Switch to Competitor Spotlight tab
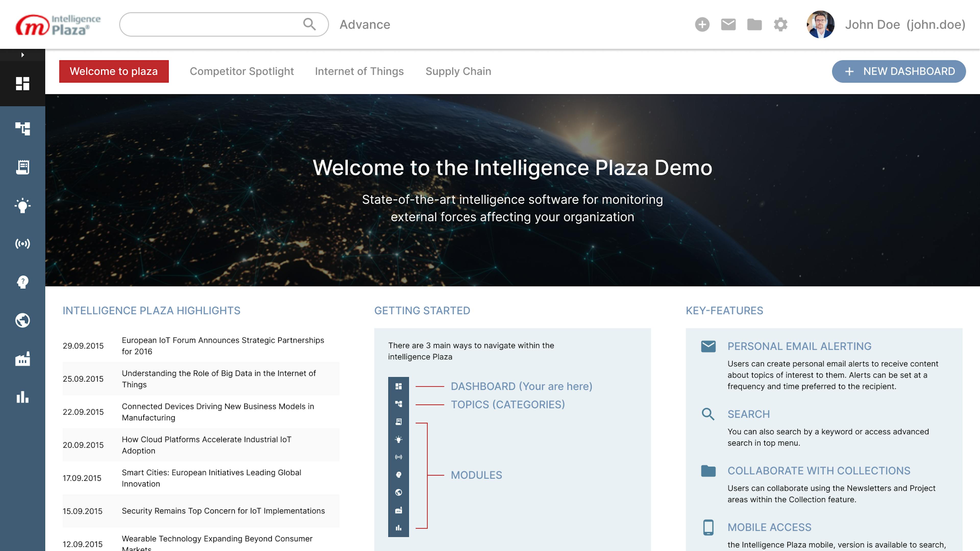The image size is (980, 551). (242, 71)
